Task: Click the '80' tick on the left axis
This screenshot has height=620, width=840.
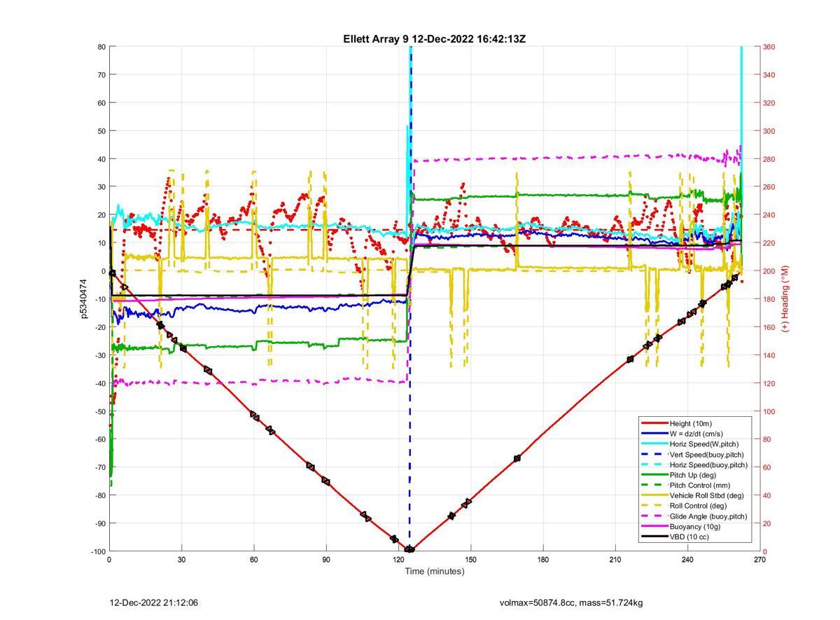Action: 101,47
